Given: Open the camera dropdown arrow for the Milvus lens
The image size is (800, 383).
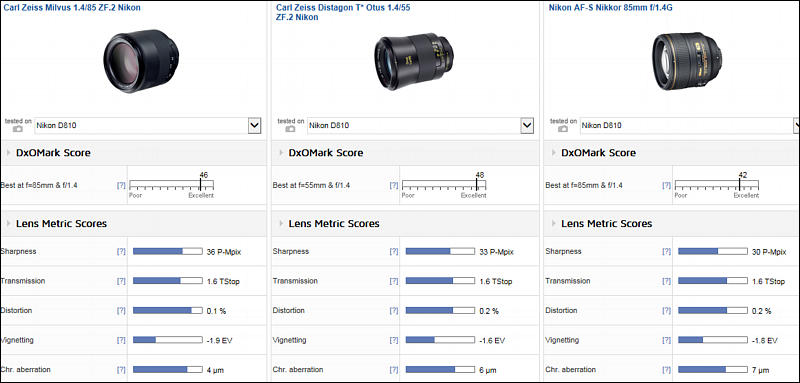Looking at the screenshot, I should [x=255, y=125].
